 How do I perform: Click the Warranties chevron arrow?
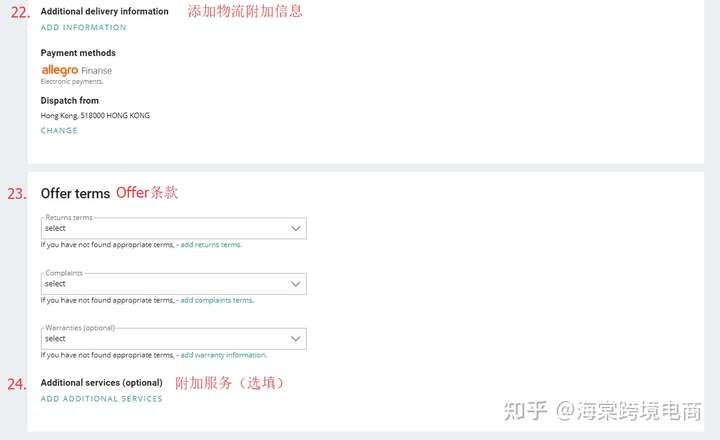(296, 338)
